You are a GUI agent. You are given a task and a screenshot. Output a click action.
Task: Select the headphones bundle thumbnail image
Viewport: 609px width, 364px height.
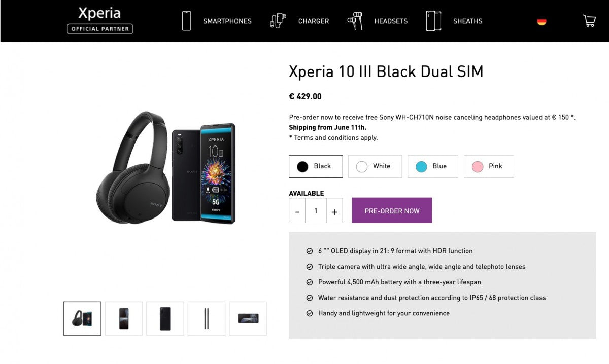82,318
